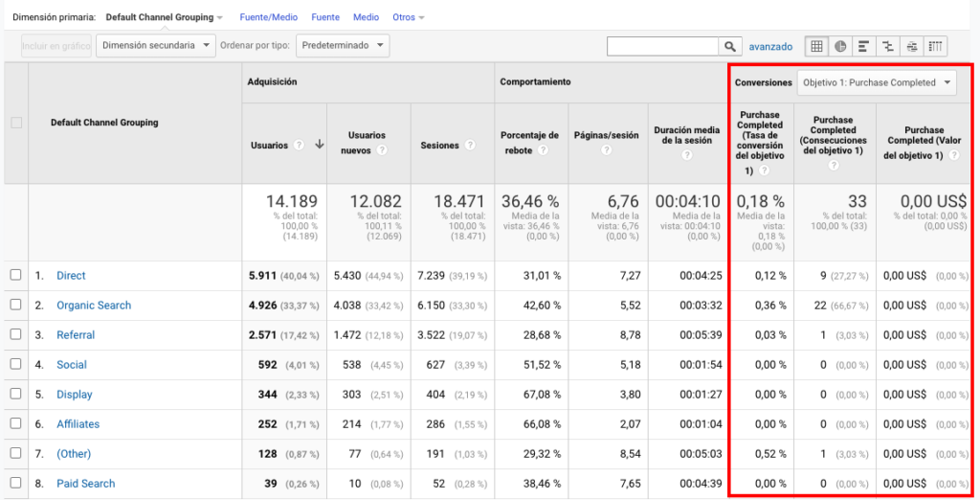Check the Organic Search row checkbox
980x500 pixels.
(x=15, y=305)
